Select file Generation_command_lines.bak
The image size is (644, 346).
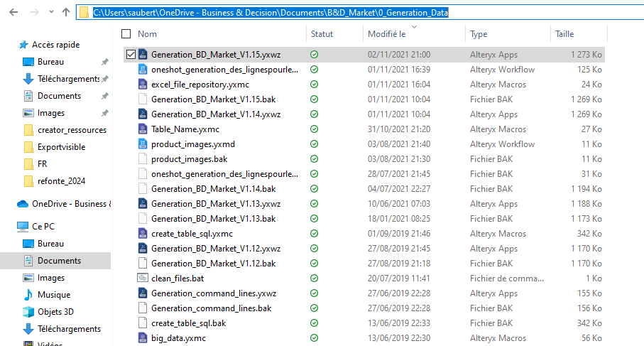click(211, 308)
